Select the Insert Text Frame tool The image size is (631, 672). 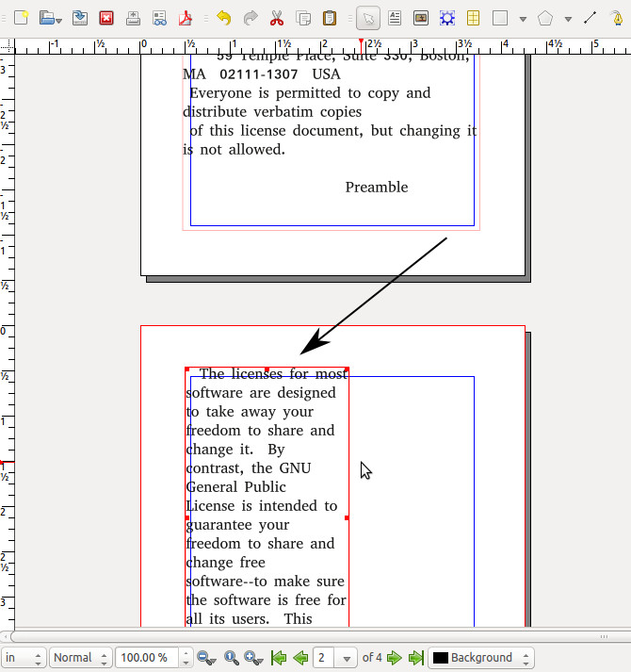point(395,18)
